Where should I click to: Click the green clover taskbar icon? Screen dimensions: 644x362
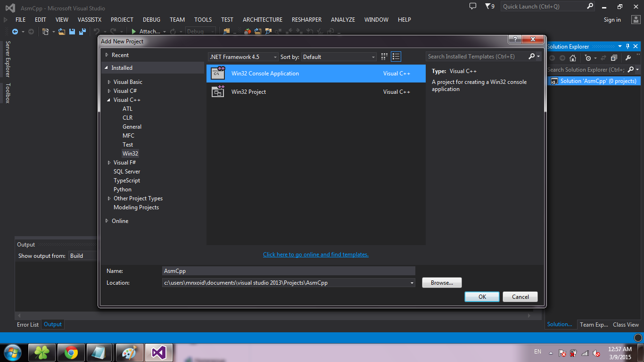tap(42, 353)
